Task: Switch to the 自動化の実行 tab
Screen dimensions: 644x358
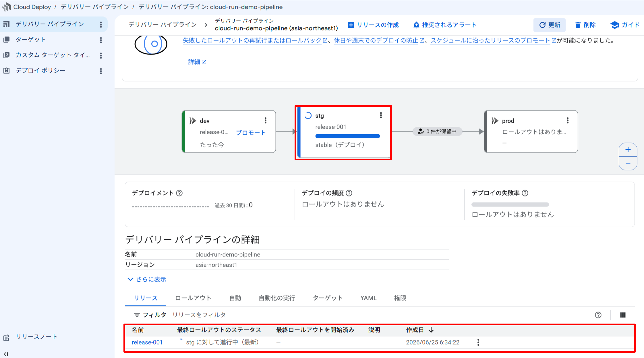Action: click(x=277, y=298)
